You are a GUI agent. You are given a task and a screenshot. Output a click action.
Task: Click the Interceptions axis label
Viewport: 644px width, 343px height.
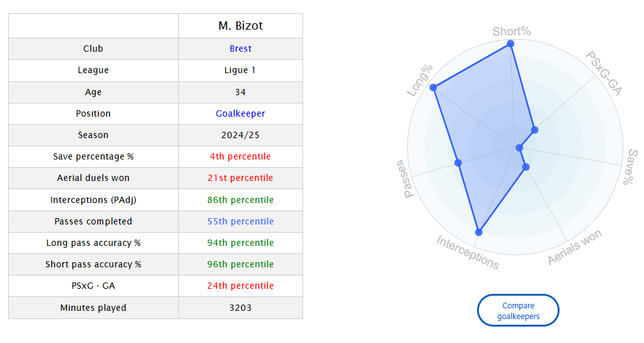[x=468, y=252]
